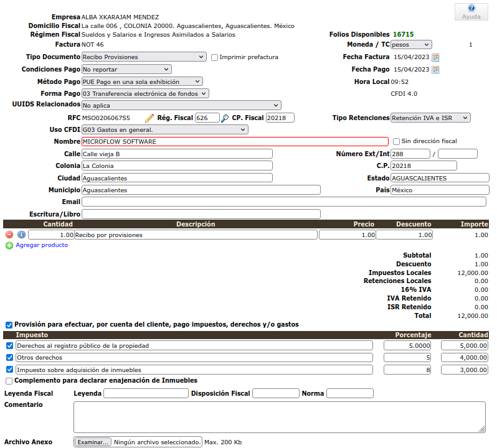This screenshot has height=448, width=497.
Task: Click the C.P. field showing 20218
Action: click(x=424, y=166)
